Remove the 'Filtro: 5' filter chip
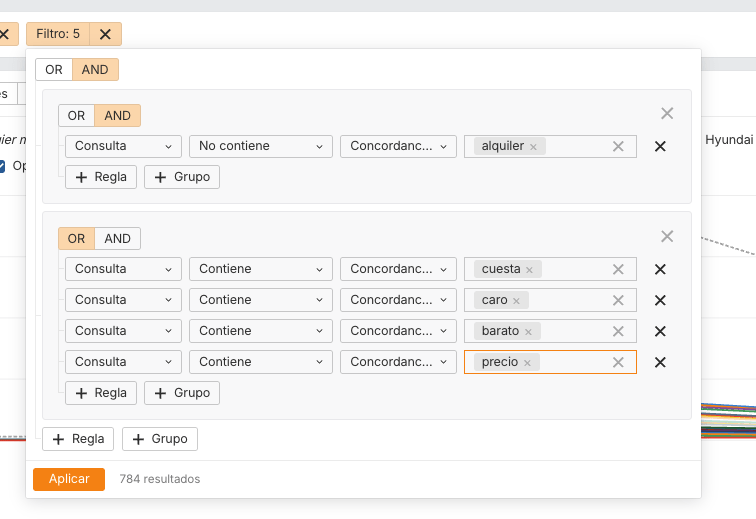 pyautogui.click(x=105, y=34)
